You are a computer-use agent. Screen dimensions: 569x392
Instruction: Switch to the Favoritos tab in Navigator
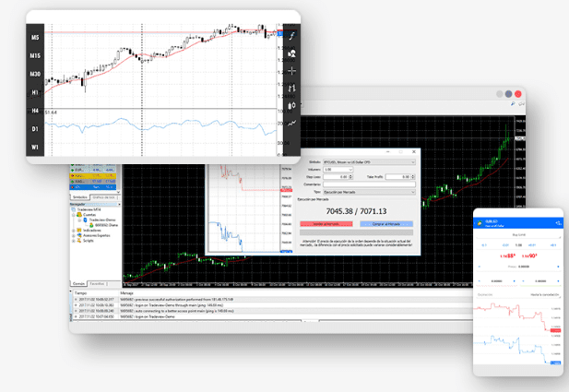[97, 284]
